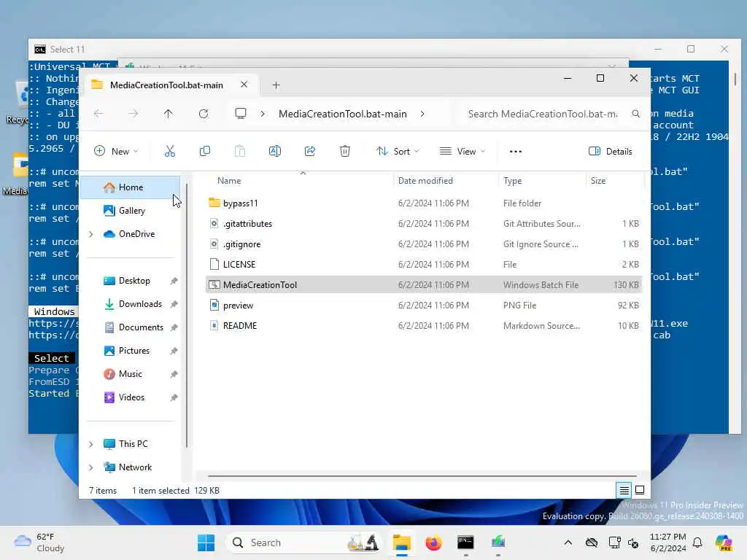Screen dimensions: 747x560
Task: Select the README markdown file
Action: pyautogui.click(x=424, y=326)
